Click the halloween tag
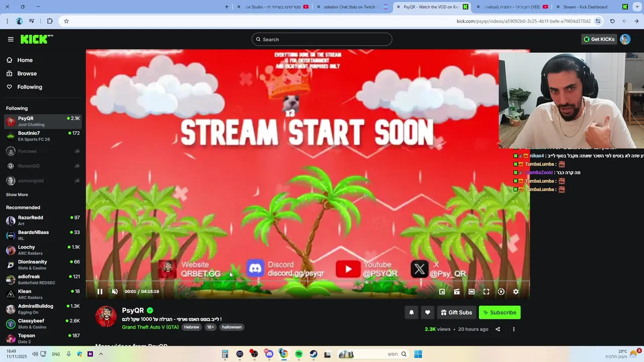This screenshot has height=362, width=644. [x=232, y=327]
